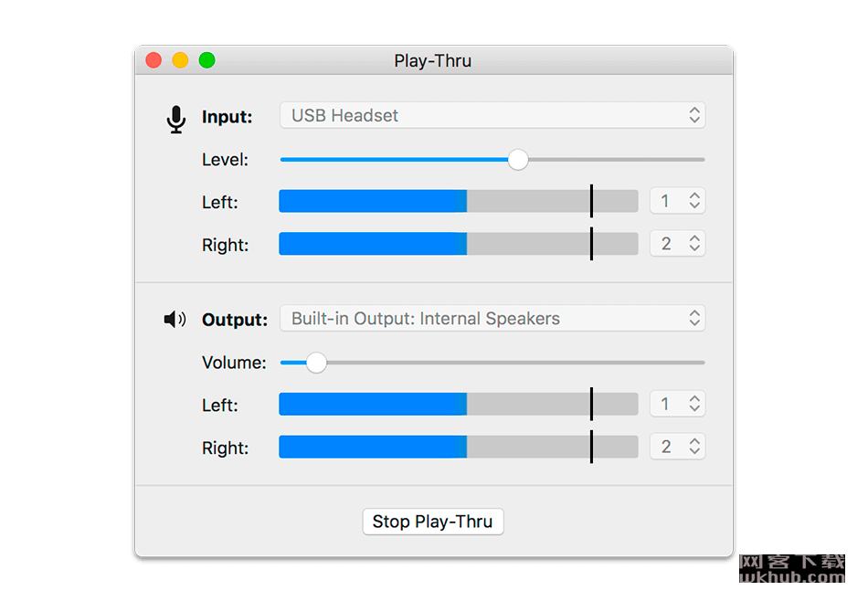Click the far right end of Volume slider track
868x601 pixels.
(x=703, y=363)
